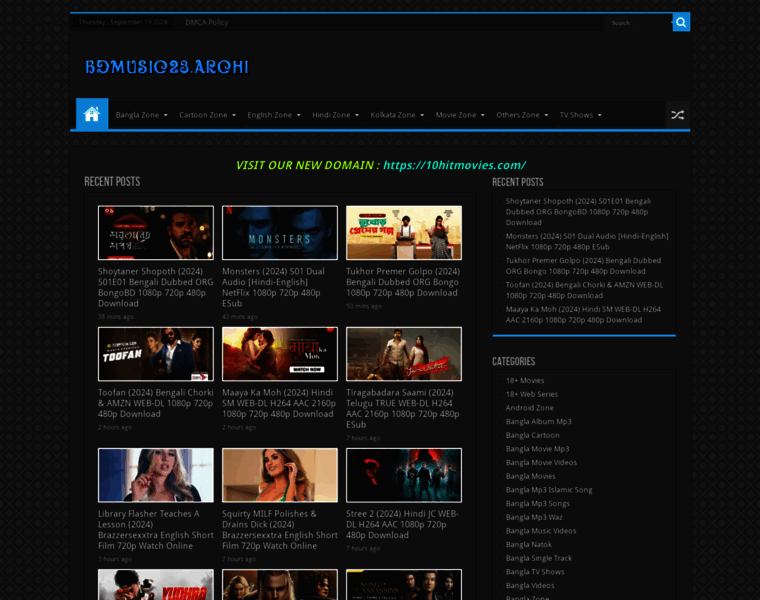Open sidebar Shoytaner Shopoth recent post
Viewport: 760px width, 600px height.
(578, 212)
